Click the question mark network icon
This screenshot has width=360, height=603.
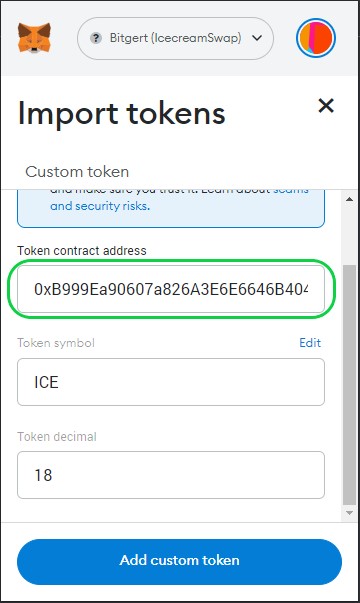point(96,38)
